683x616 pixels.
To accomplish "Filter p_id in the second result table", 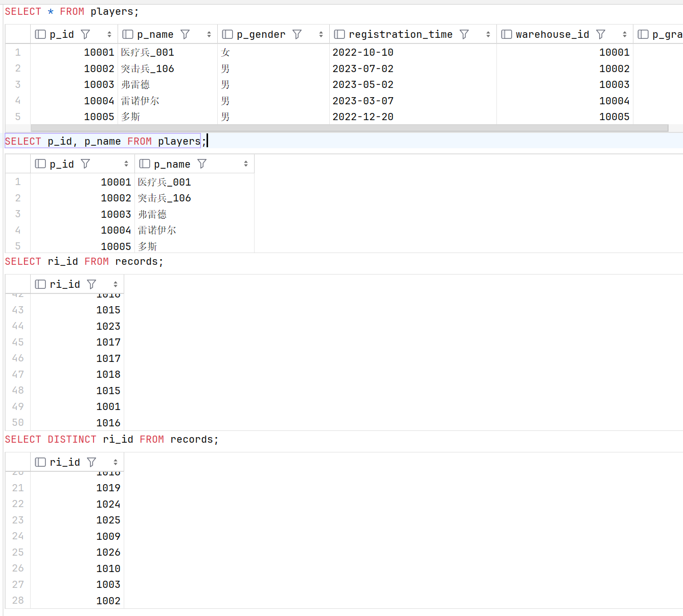I will tap(85, 164).
